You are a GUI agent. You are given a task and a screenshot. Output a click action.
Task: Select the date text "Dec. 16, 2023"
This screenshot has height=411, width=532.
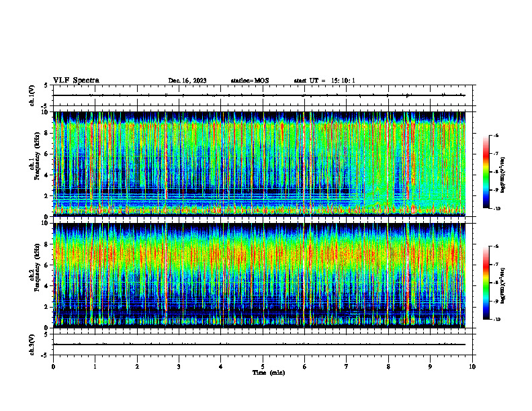(x=187, y=81)
